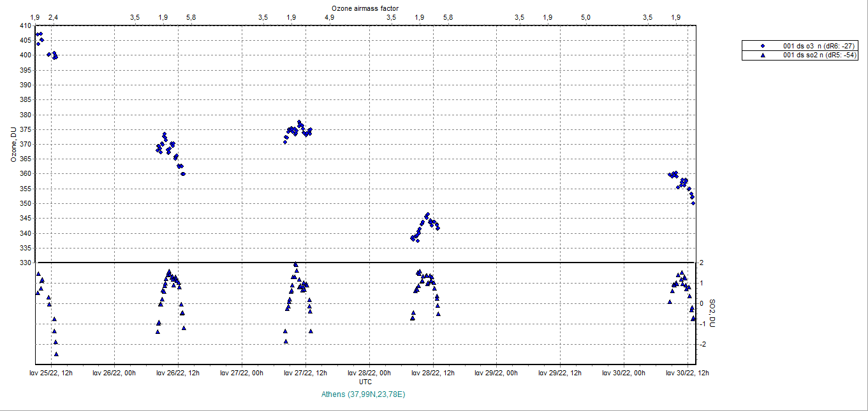Click the lowest SO2 triangle data point
The image size is (868, 411).
coord(56,354)
